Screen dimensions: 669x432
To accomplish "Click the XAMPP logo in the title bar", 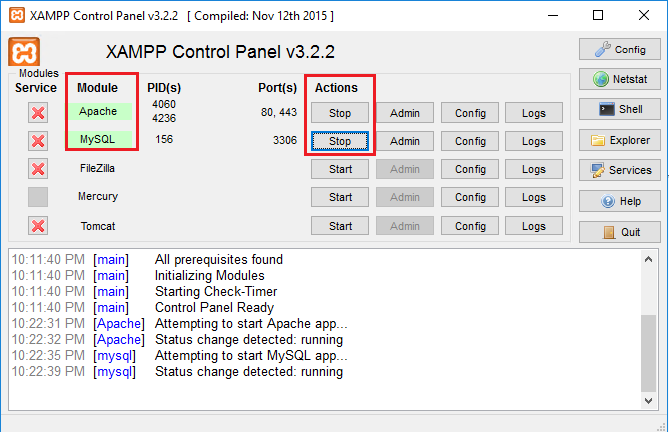I will point(17,16).
